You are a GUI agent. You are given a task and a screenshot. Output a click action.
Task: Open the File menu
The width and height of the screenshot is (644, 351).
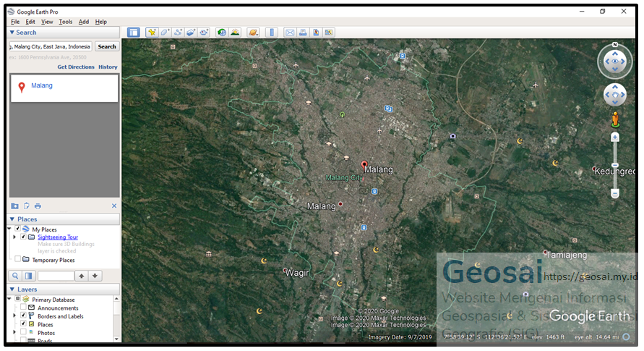[15, 22]
